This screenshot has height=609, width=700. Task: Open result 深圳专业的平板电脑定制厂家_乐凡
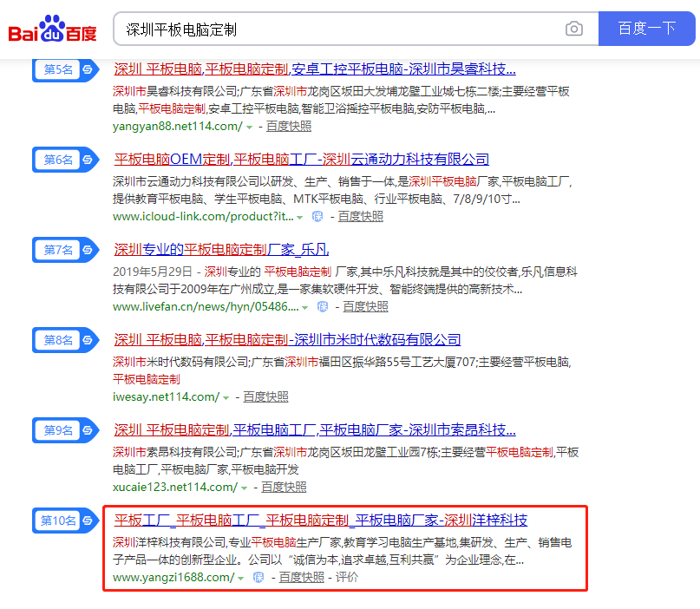pos(221,250)
